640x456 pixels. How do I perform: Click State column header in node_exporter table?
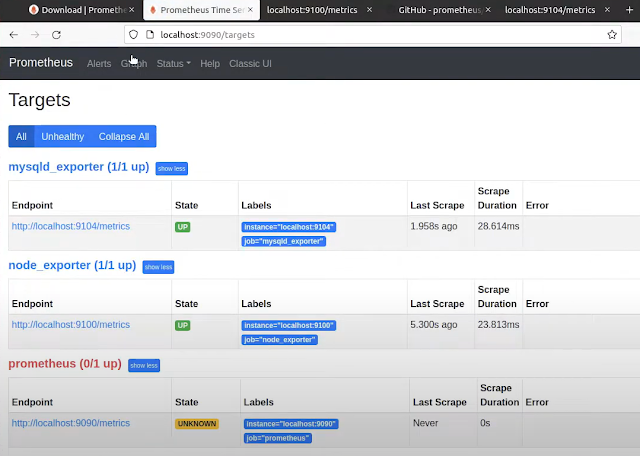coord(187,304)
